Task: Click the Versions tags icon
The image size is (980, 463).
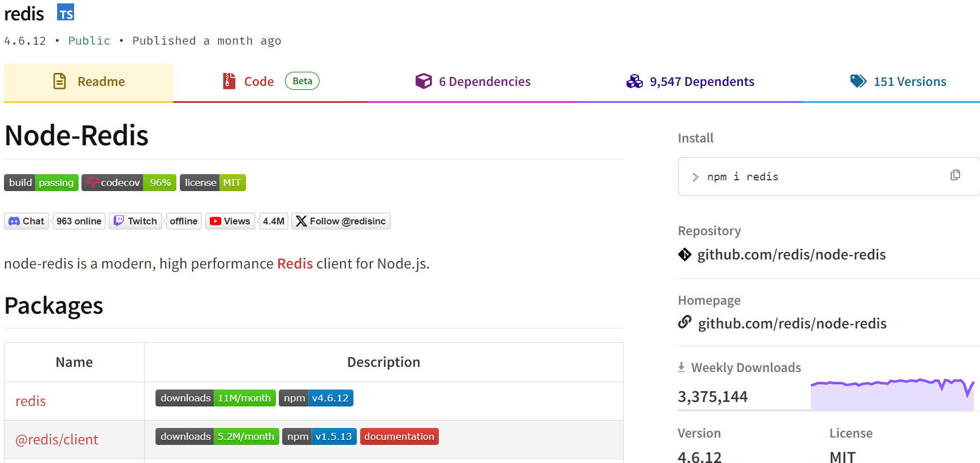Action: click(858, 81)
